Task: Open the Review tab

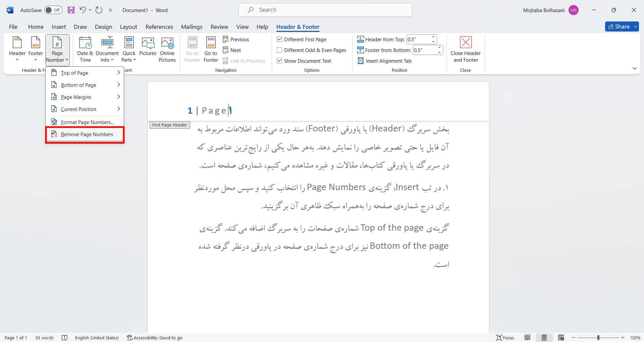Action: click(219, 27)
